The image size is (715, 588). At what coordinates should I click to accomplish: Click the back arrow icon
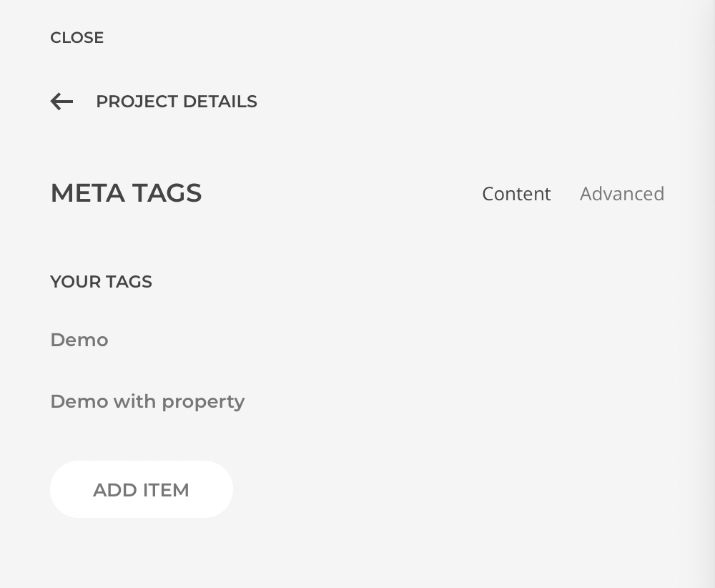[x=61, y=102]
